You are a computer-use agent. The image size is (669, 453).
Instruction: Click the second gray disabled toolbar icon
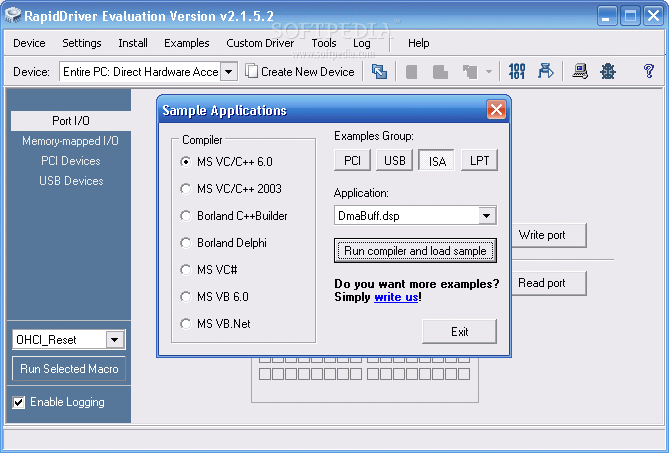tap(440, 72)
